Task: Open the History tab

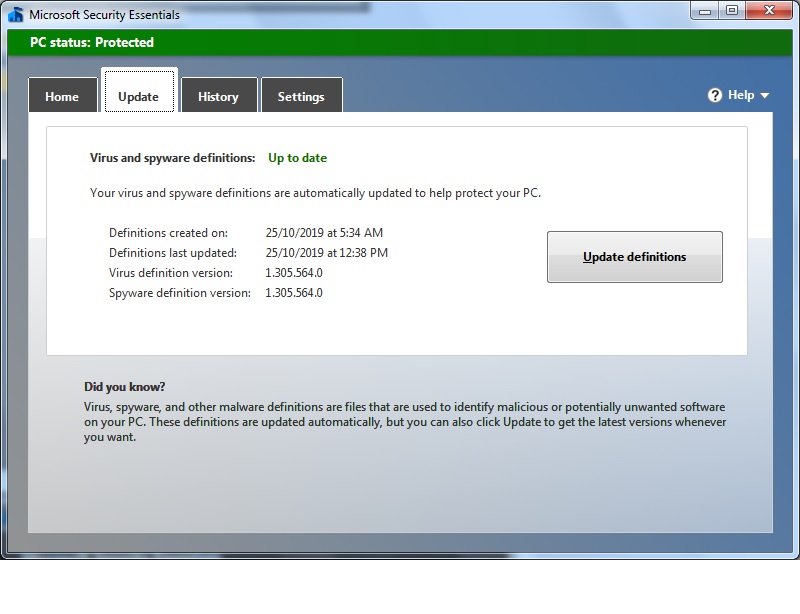Action: coord(219,95)
